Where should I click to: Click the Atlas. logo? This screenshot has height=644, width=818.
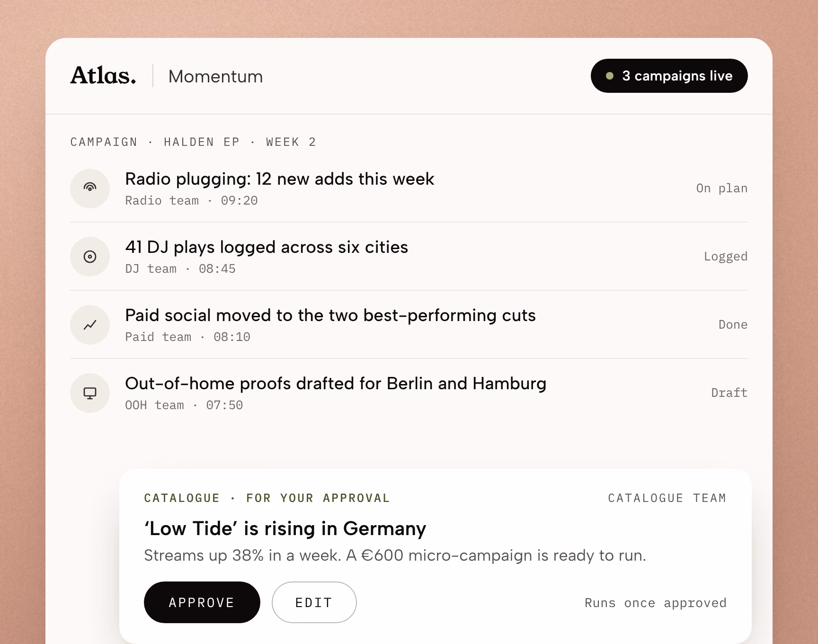click(x=103, y=76)
